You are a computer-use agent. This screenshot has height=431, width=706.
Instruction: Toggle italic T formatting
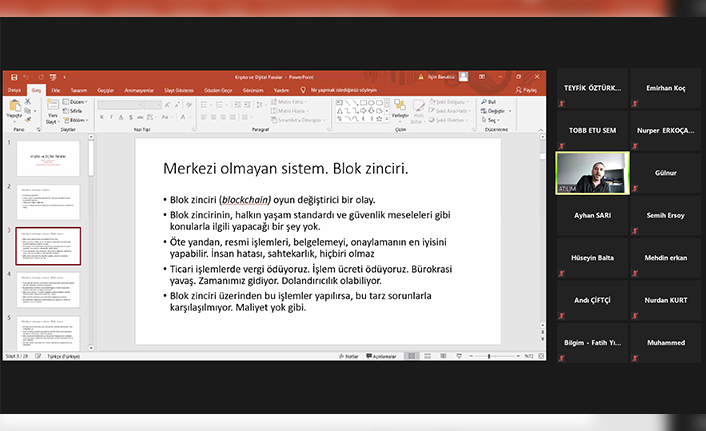pyautogui.click(x=111, y=117)
